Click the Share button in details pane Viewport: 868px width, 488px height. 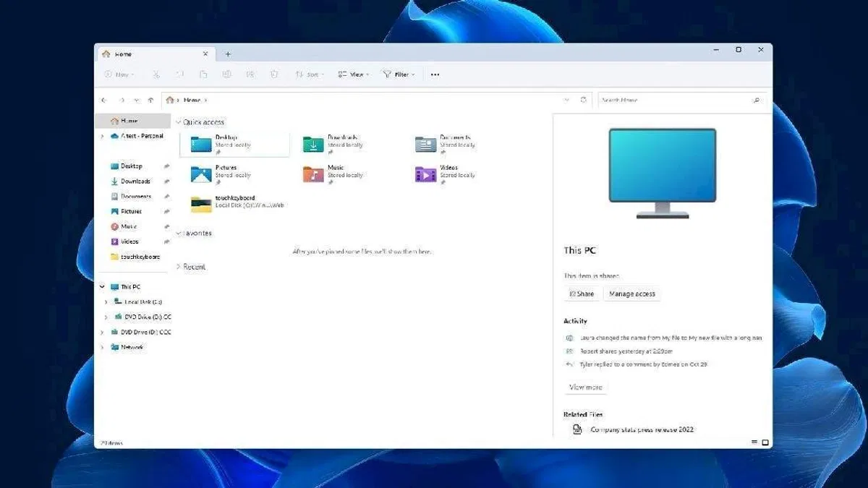click(x=582, y=294)
